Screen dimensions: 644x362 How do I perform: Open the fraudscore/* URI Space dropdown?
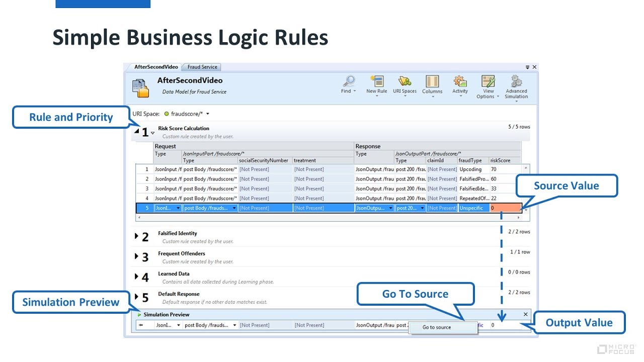point(208,114)
